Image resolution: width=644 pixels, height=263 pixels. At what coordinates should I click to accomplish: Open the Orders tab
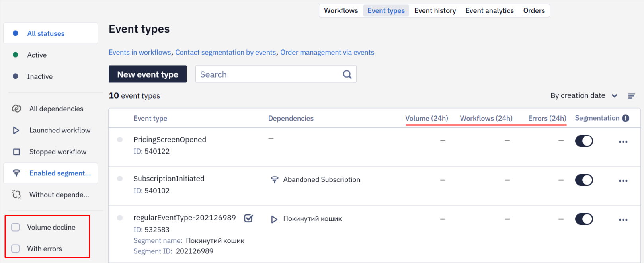pyautogui.click(x=534, y=10)
